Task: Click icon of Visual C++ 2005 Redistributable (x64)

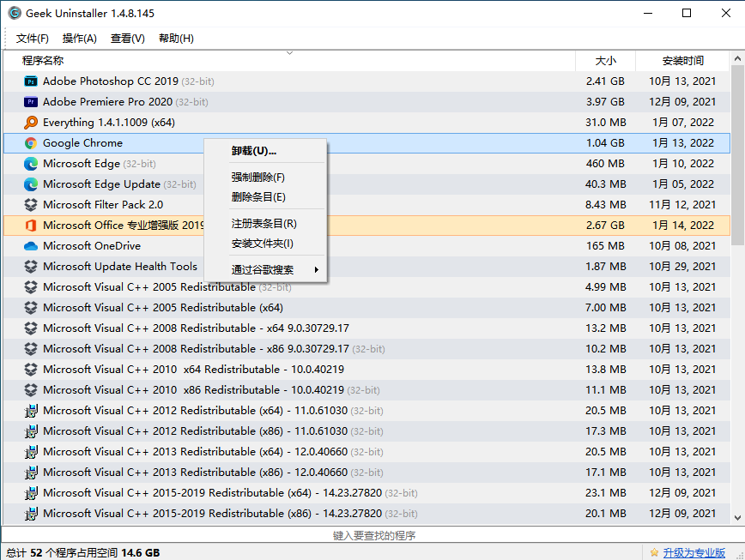Action: pyautogui.click(x=31, y=308)
